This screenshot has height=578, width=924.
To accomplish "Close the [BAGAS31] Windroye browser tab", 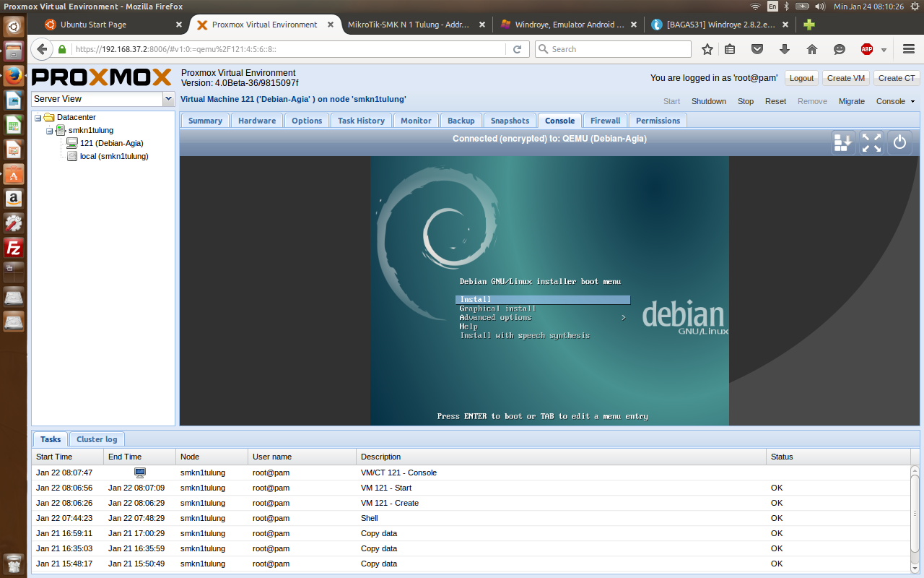I will coord(785,25).
